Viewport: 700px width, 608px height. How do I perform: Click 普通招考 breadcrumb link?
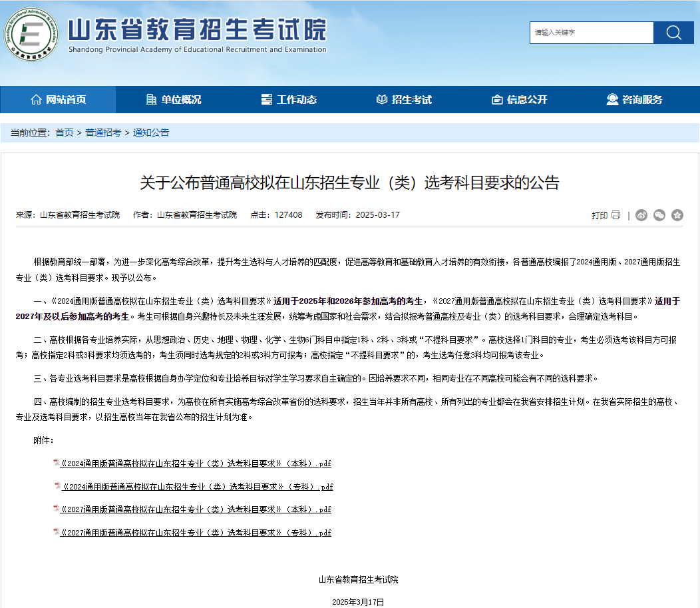103,133
